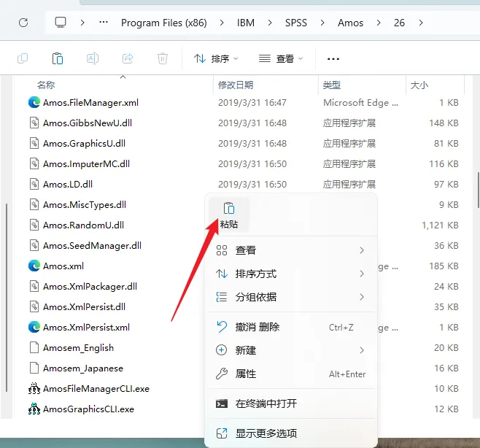The height and width of the screenshot is (448, 480).
Task: Navigate to IBM breadcrumb folder
Action: (246, 23)
